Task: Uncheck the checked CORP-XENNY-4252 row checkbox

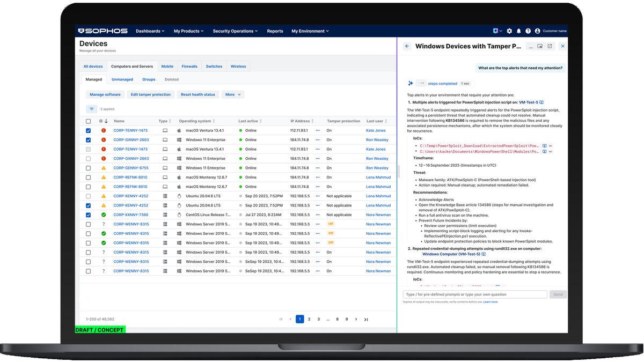Action: coord(89,205)
